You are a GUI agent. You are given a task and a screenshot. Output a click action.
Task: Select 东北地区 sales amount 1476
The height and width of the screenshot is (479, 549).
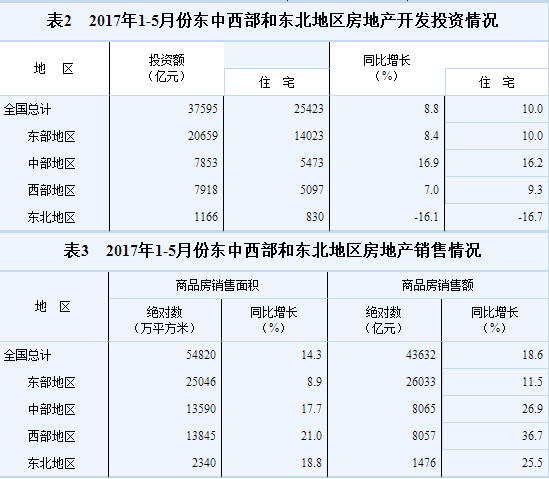point(424,463)
